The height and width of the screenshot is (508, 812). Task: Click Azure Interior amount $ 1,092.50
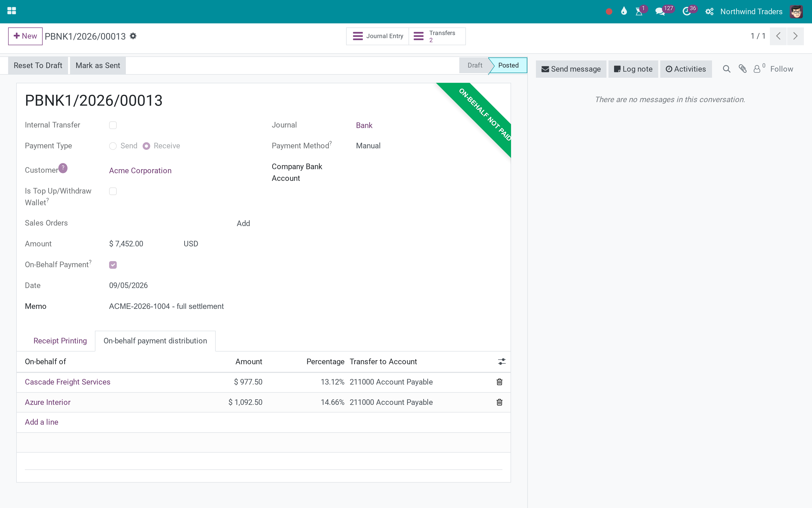(245, 402)
